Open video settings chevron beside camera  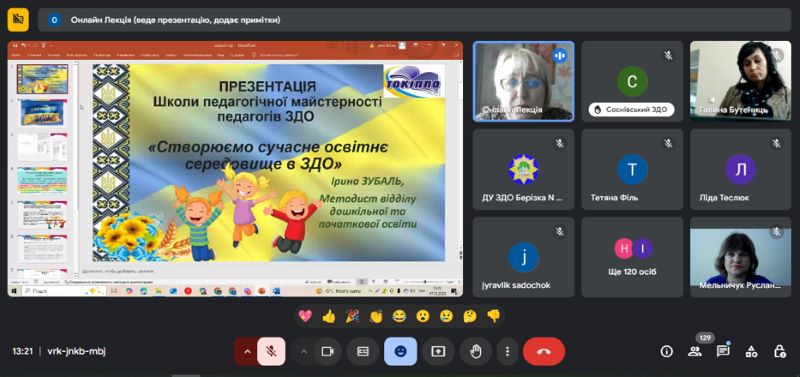click(304, 351)
